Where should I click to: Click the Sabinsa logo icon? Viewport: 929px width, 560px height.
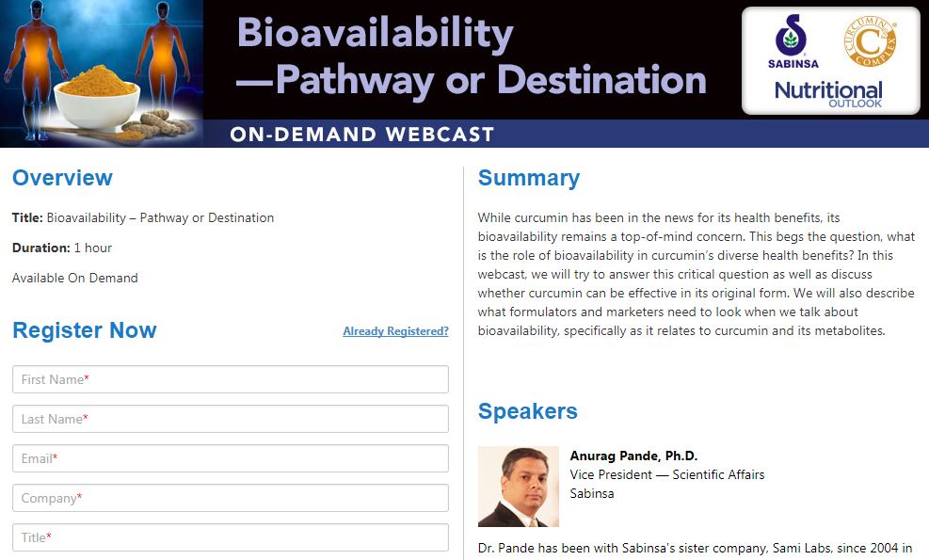[x=793, y=41]
